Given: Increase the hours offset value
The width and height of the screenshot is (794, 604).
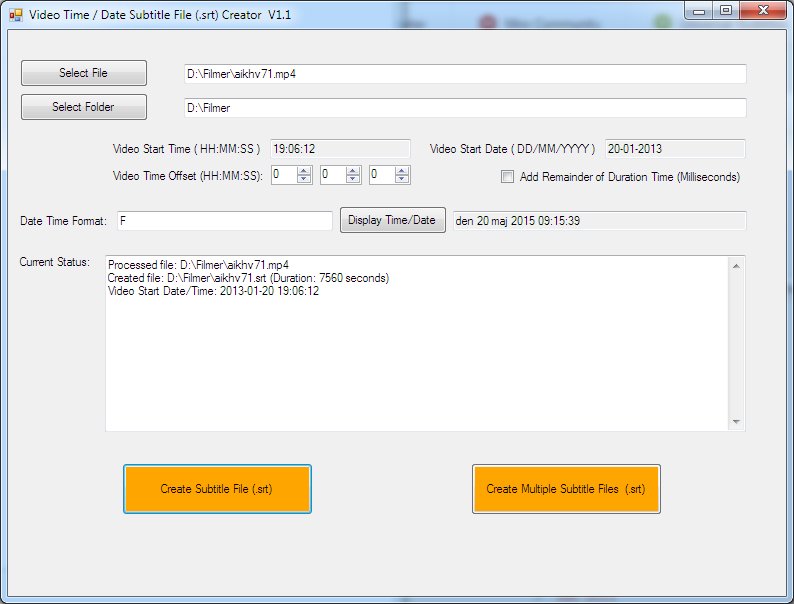Looking at the screenshot, I should (304, 171).
